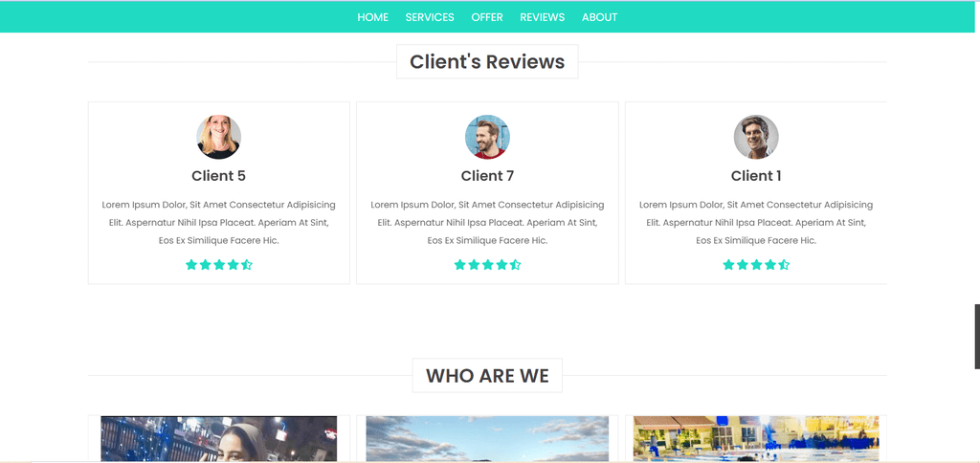Go to the SERVICES menu item
Viewport: 980px width, 463px height.
(x=430, y=17)
